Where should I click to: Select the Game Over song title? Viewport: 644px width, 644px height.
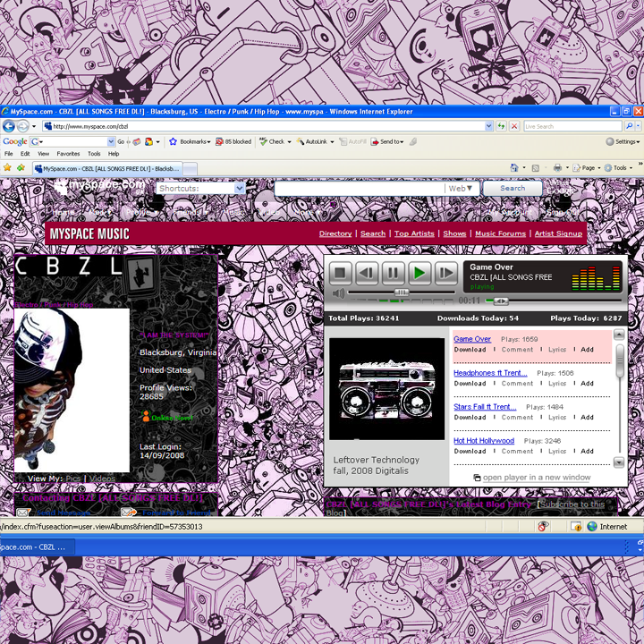[x=472, y=339]
